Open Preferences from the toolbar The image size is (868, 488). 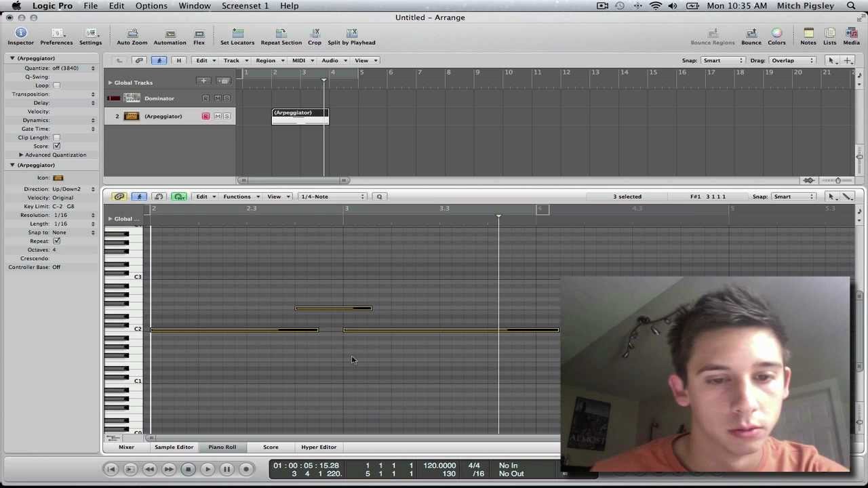tap(56, 33)
